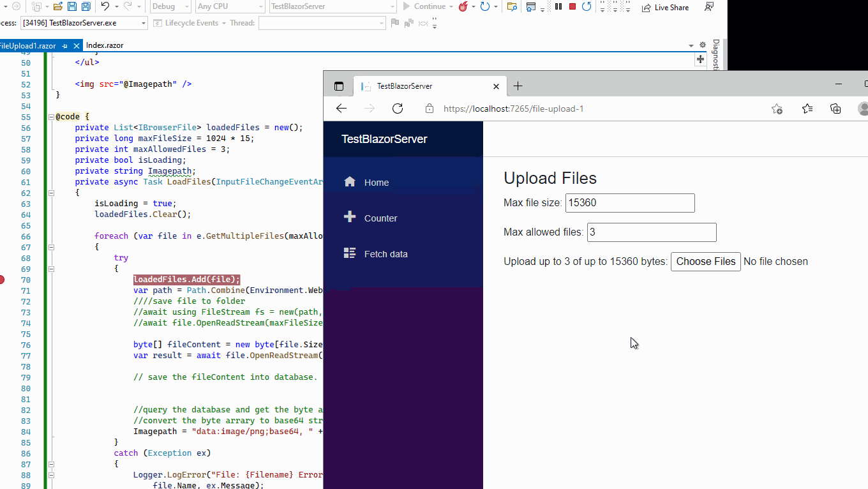Open file with the folder icon in Visual Studio
The height and width of the screenshot is (489, 868).
58,6
